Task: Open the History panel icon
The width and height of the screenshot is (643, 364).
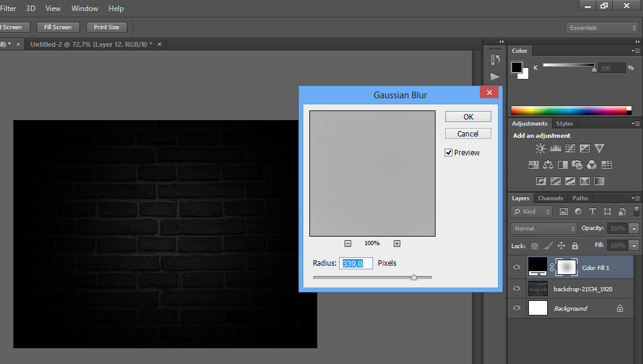Action: [x=495, y=59]
